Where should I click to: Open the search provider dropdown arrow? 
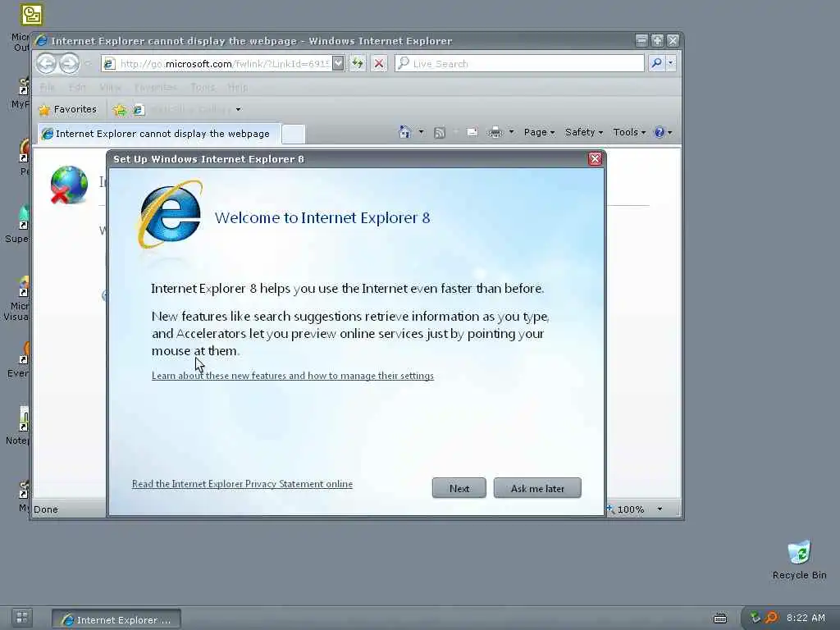[x=670, y=63]
